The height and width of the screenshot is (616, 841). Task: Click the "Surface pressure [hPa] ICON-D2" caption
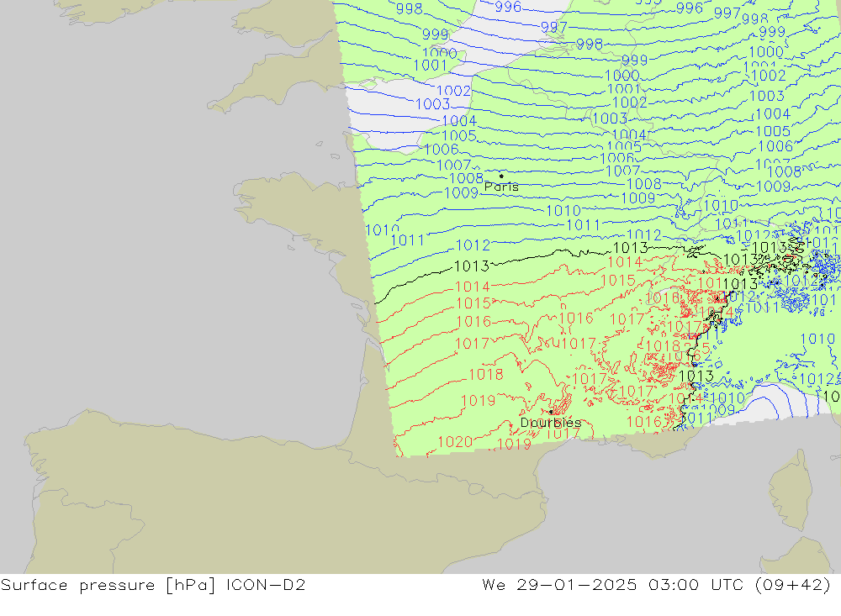point(153,585)
